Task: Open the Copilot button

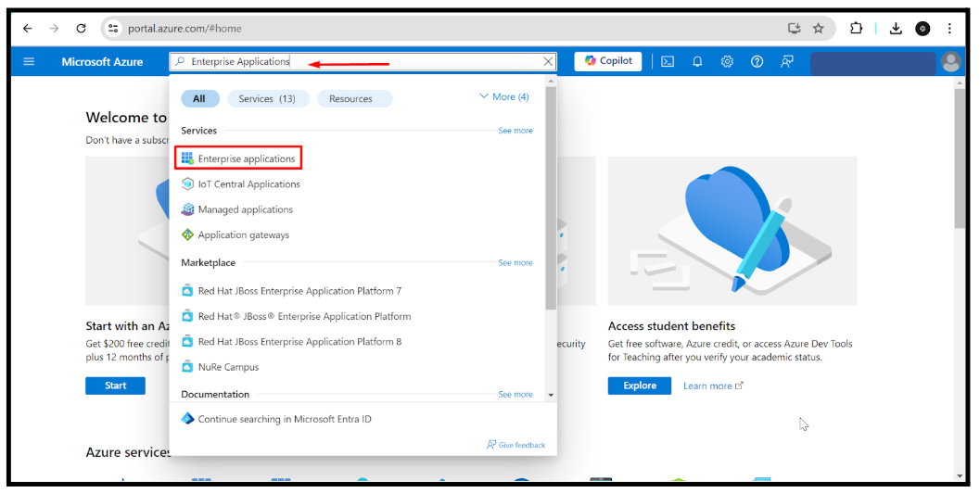Action: point(608,61)
